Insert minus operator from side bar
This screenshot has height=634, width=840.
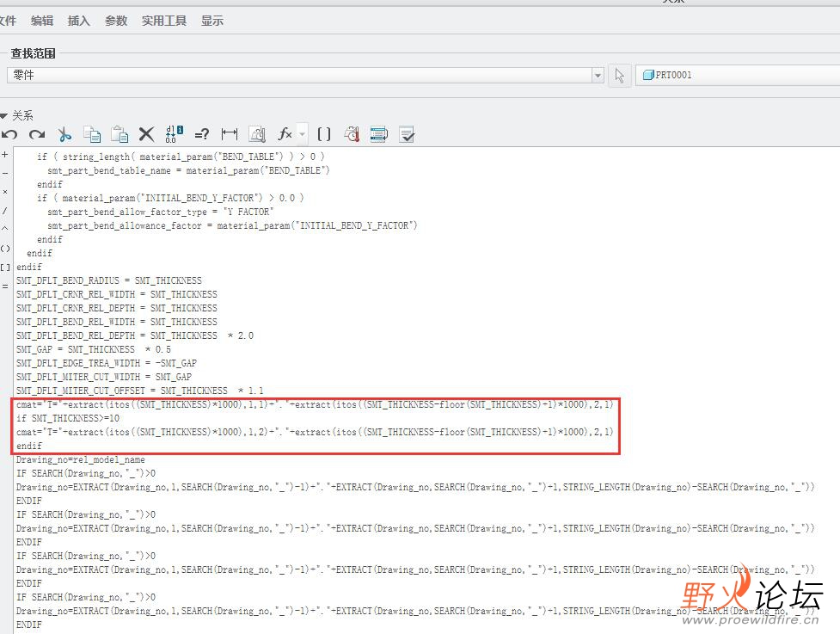(5, 173)
